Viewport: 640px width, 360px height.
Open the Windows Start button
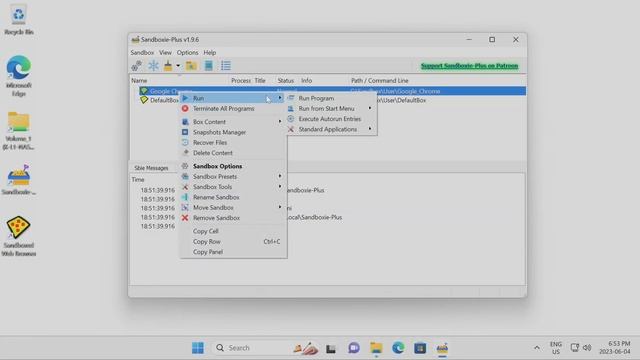(x=198, y=348)
